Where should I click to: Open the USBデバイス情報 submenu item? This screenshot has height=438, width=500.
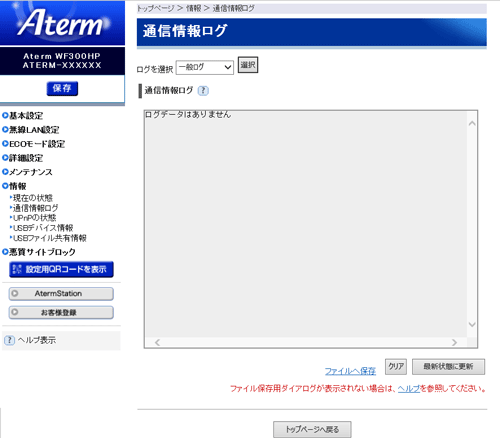click(43, 228)
